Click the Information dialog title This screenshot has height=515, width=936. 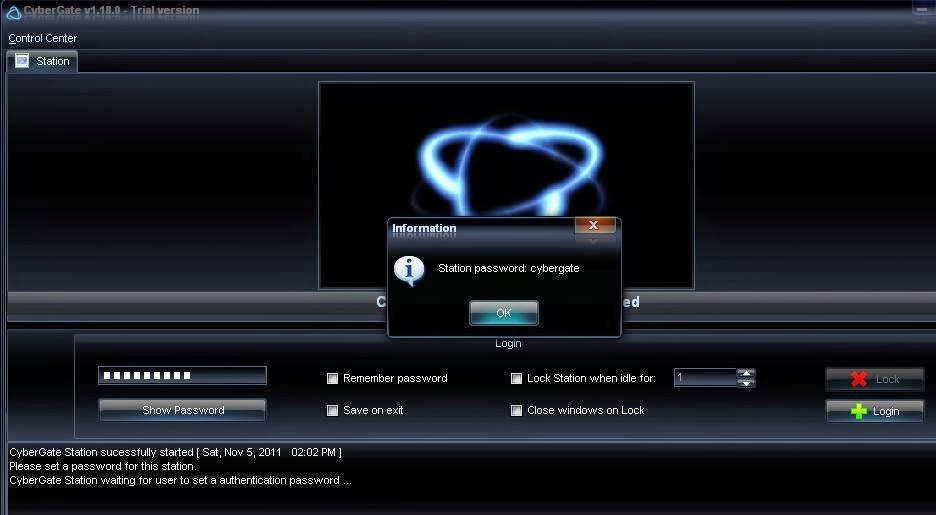424,228
